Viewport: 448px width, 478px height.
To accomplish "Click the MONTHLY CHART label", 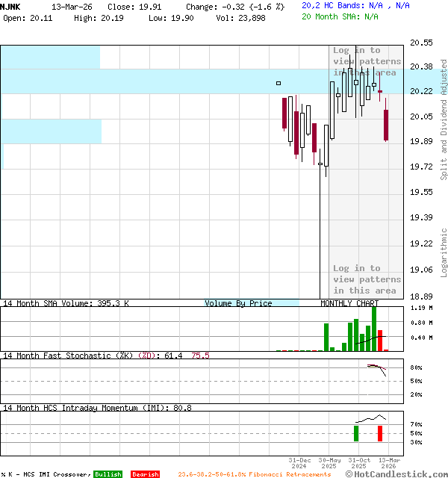I will pyautogui.click(x=349, y=303).
